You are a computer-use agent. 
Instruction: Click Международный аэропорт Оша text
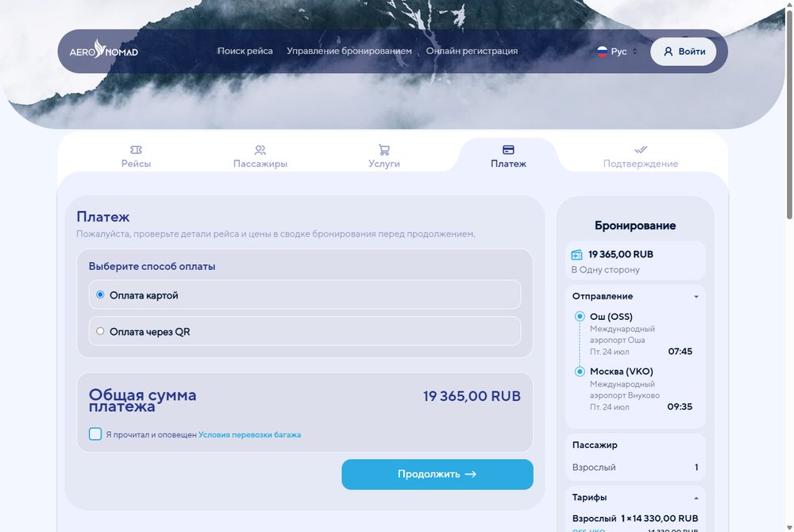click(622, 334)
